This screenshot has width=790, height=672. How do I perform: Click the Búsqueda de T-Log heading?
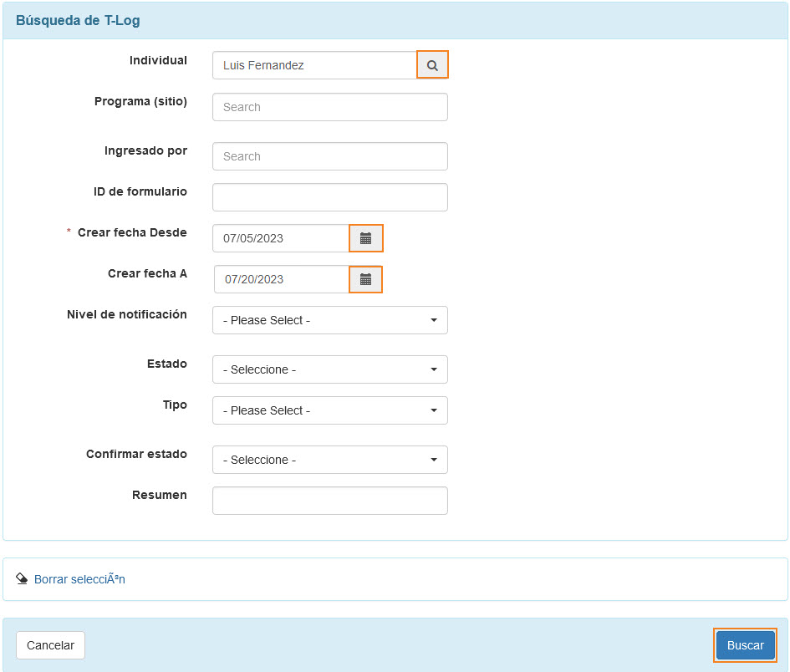coord(78,21)
